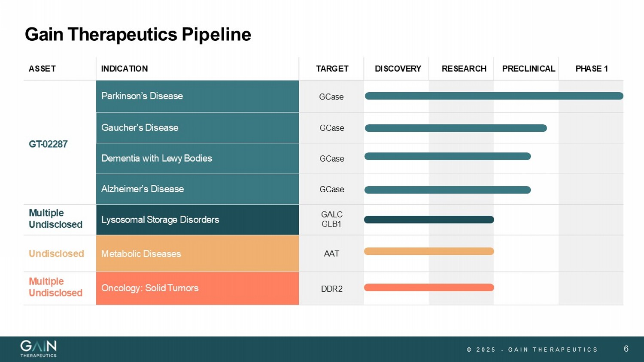This screenshot has width=644, height=362.
Task: Click the slide title Gain Therapeutics Pipeline
Action: coord(138,34)
